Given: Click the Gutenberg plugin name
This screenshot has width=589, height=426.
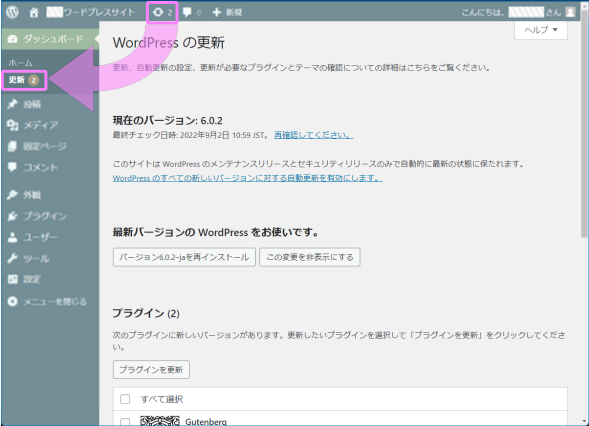Looking at the screenshot, I should (x=206, y=422).
